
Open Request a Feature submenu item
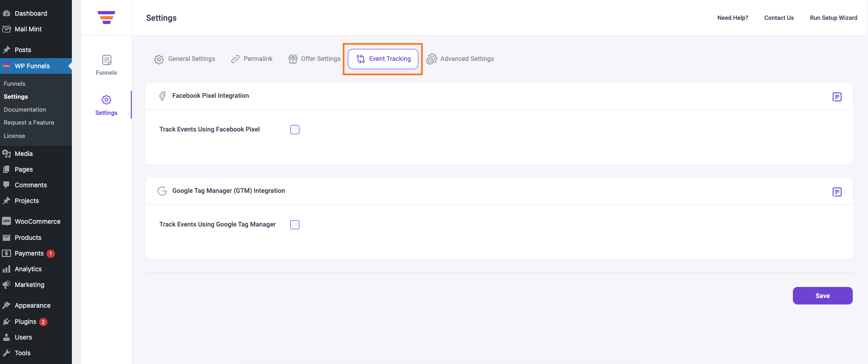click(29, 122)
